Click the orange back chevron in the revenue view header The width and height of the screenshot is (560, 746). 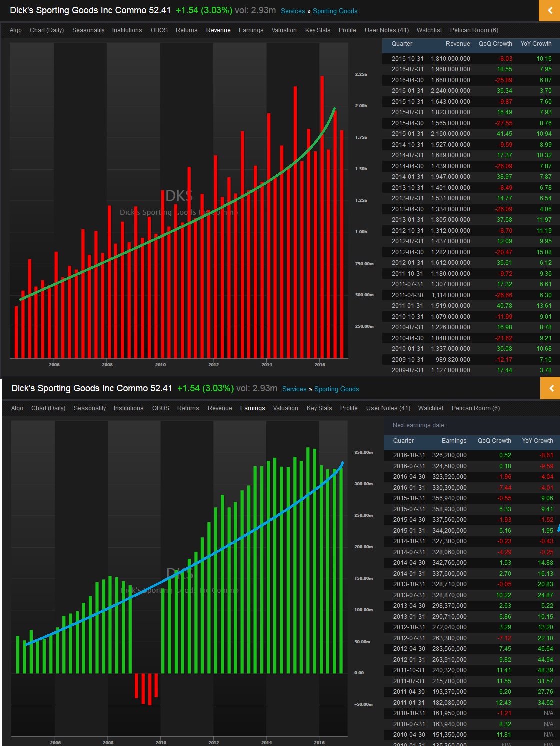tap(550, 11)
